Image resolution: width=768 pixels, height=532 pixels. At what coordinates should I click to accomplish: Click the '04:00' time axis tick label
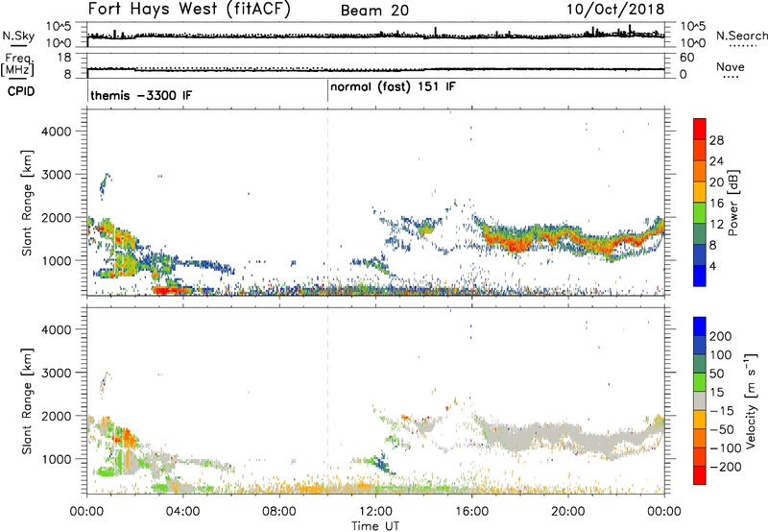point(183,512)
